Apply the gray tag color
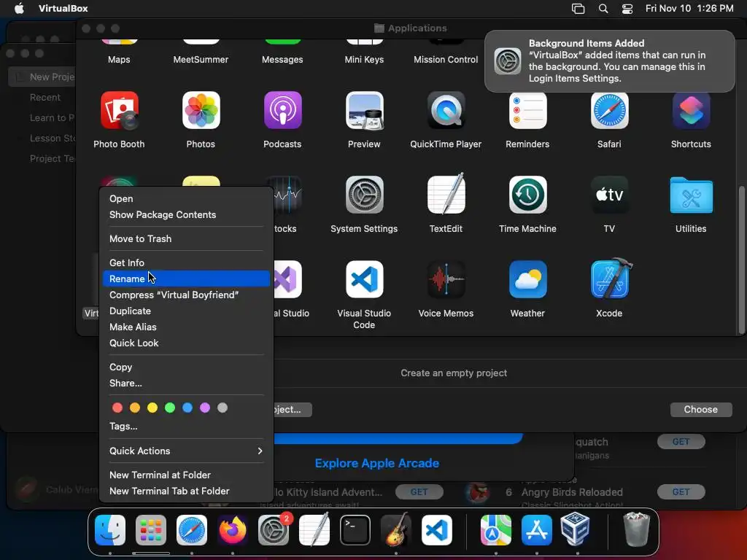Screen dimensions: 747x560 tap(222, 408)
